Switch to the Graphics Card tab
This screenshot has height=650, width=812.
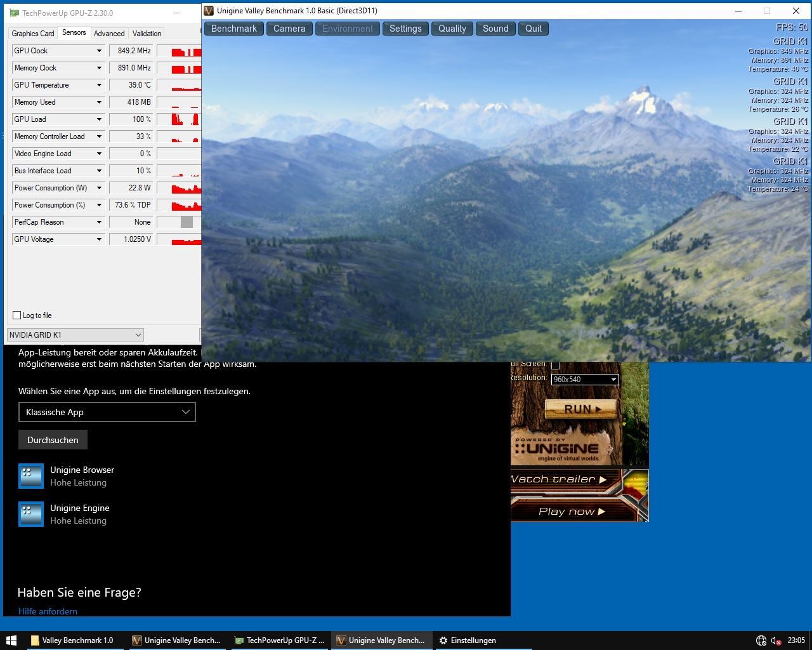(33, 34)
